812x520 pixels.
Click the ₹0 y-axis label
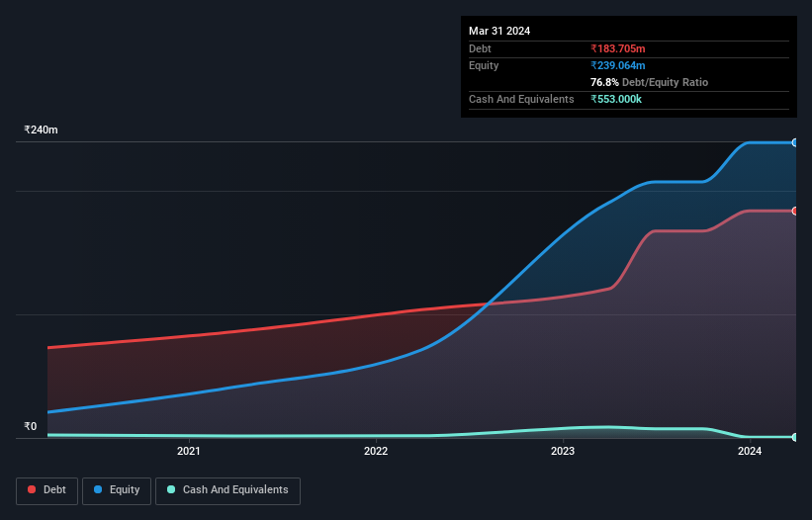[31, 426]
